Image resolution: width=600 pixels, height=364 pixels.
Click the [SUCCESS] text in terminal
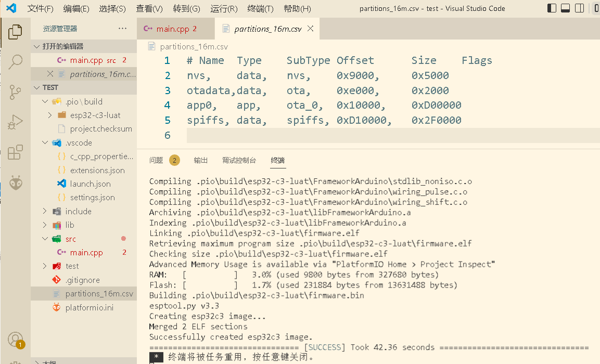pos(325,347)
